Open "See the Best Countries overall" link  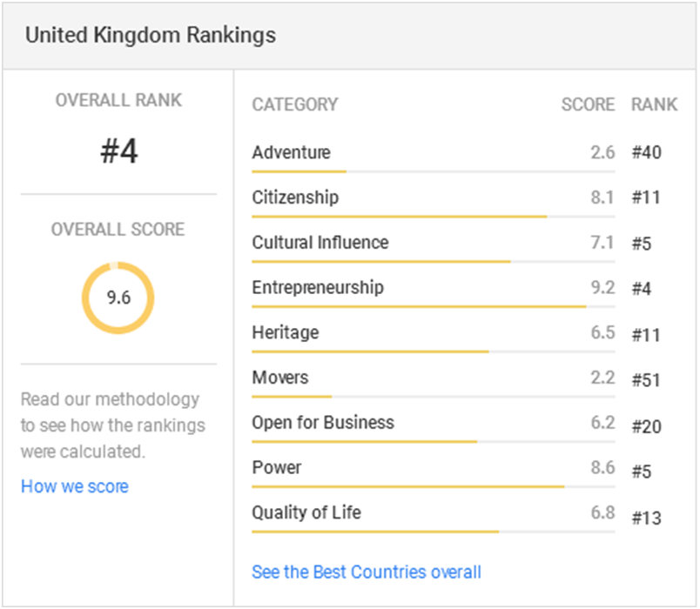(x=366, y=572)
